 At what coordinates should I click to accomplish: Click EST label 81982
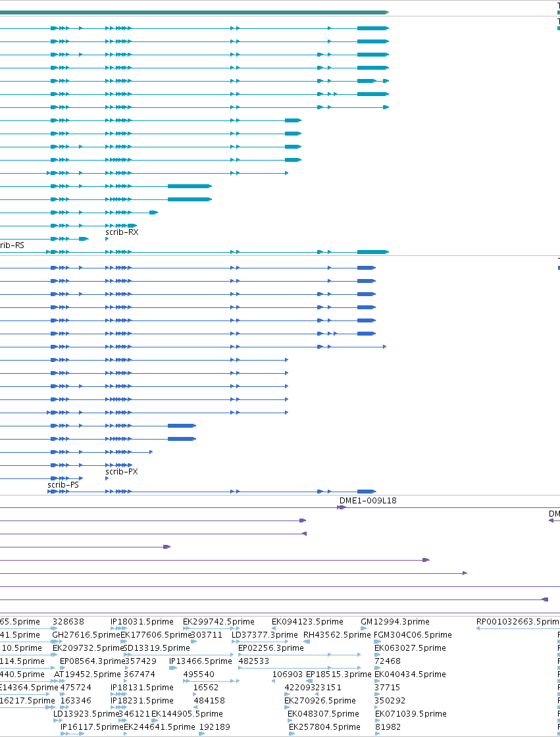coord(388,727)
